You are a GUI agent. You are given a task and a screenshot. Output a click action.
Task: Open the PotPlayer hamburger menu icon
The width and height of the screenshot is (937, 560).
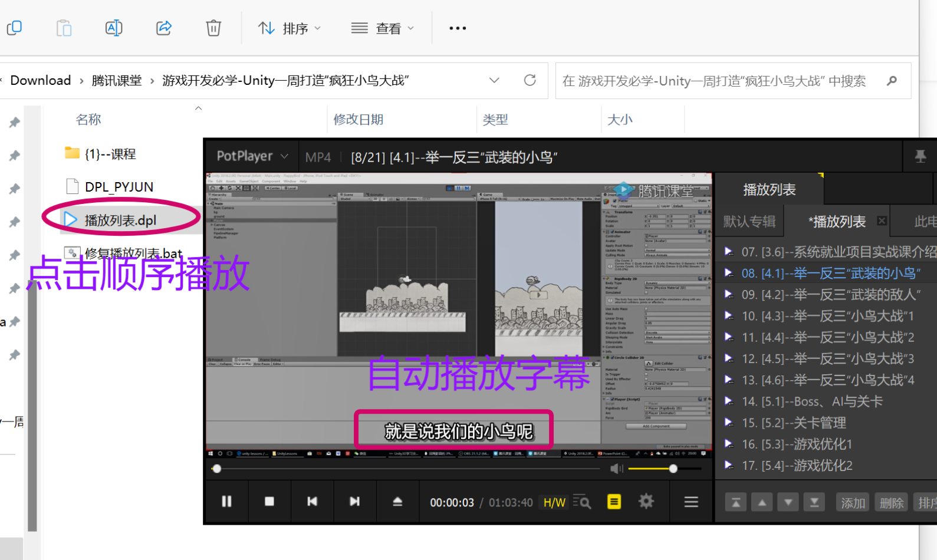[691, 502]
